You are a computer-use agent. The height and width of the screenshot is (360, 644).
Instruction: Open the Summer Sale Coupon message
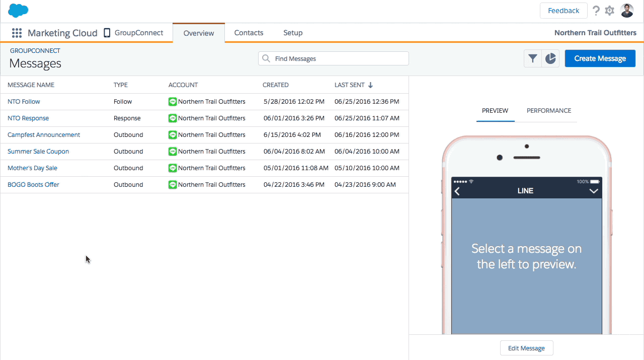[x=38, y=152]
